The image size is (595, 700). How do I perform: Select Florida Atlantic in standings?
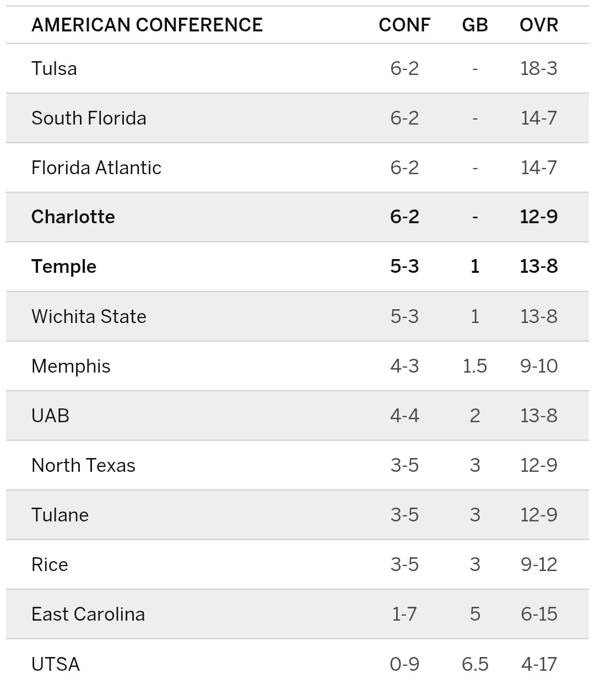pyautogui.click(x=96, y=168)
